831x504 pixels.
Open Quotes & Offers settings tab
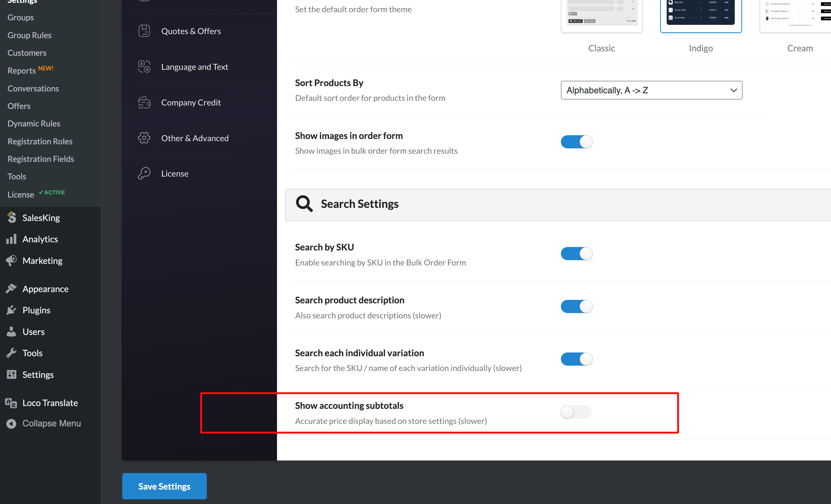(199, 31)
